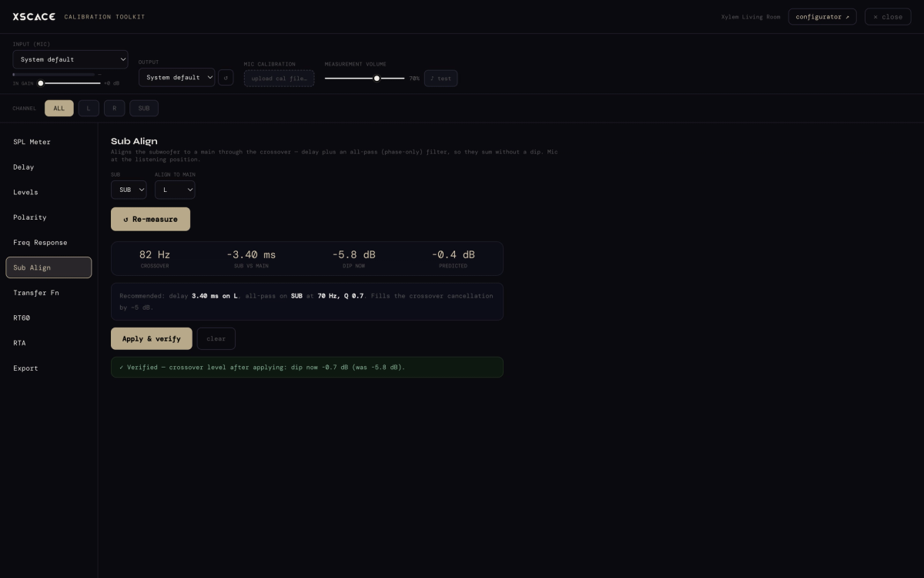Click the refresh output devices icon
This screenshot has width=924, height=578.
pyautogui.click(x=226, y=77)
